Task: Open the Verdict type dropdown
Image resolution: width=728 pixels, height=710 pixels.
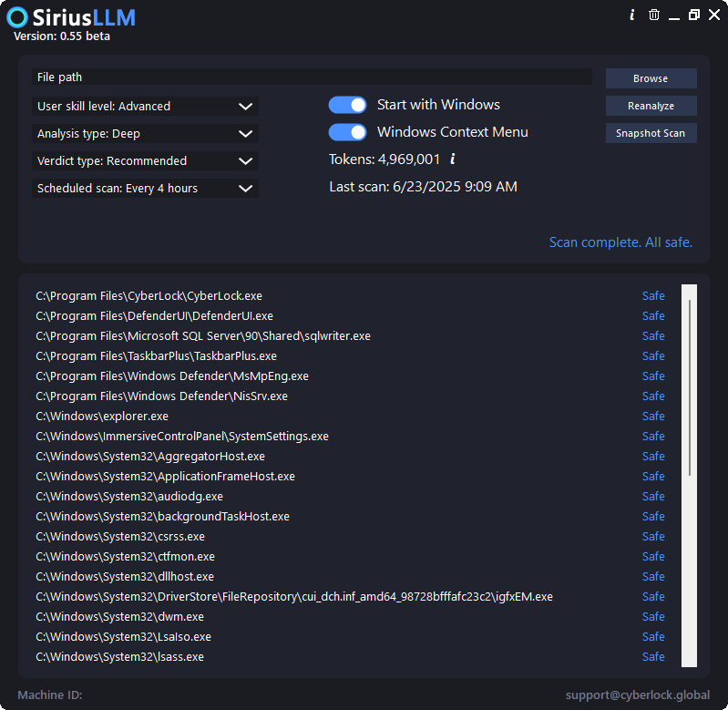Action: [145, 161]
